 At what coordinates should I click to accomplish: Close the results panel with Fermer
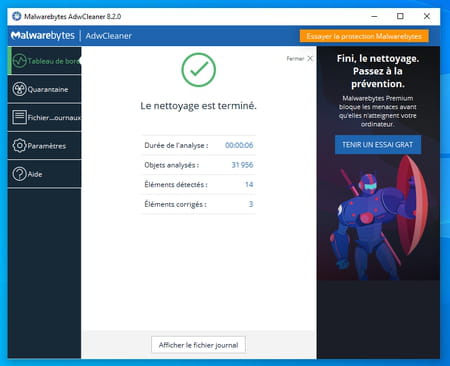tap(300, 58)
